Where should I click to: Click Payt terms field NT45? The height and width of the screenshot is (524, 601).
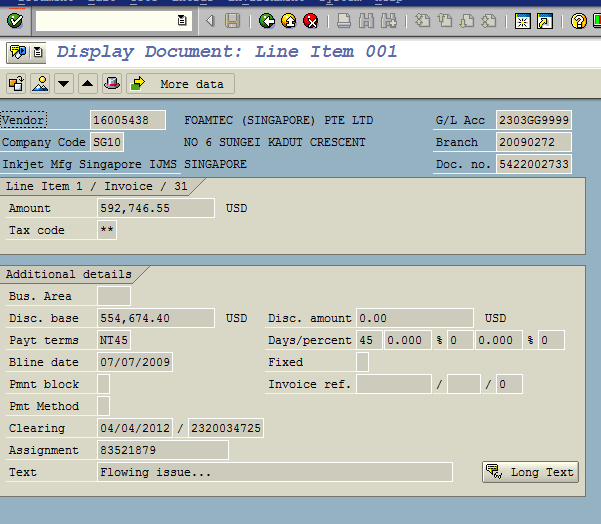[x=114, y=340]
